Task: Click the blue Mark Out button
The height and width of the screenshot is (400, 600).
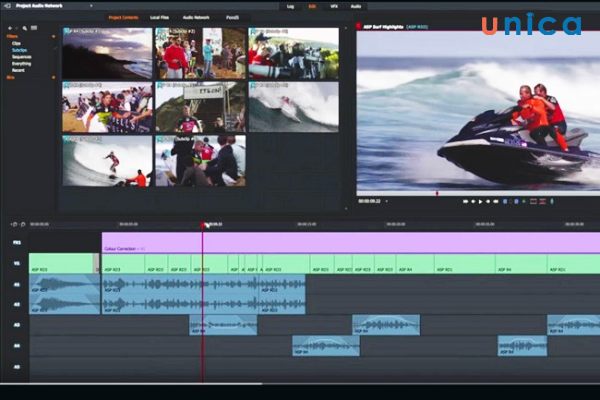Action: [516, 201]
